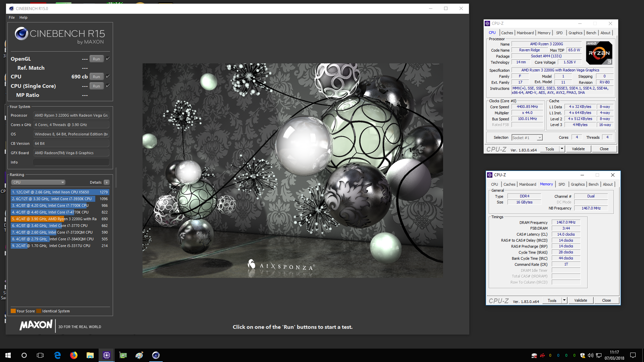Click Tools button in upper CPU-Z window
The height and width of the screenshot is (362, 644).
coord(550,149)
